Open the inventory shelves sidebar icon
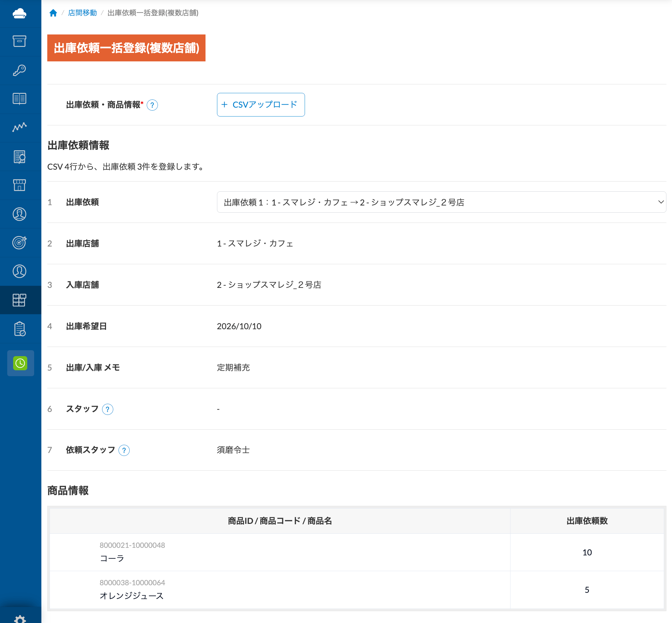This screenshot has width=672, height=623. [20, 300]
